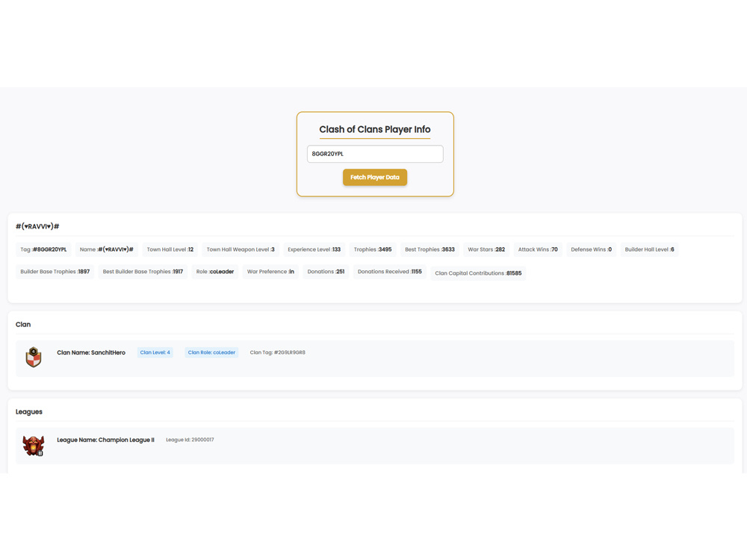747x560 pixels.
Task: Click the Name stat chip
Action: click(107, 249)
